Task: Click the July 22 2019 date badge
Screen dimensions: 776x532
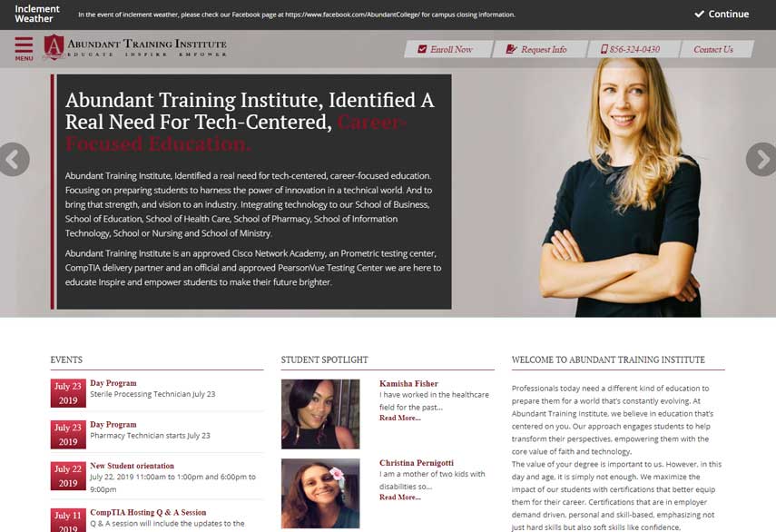Action: pyautogui.click(x=68, y=476)
